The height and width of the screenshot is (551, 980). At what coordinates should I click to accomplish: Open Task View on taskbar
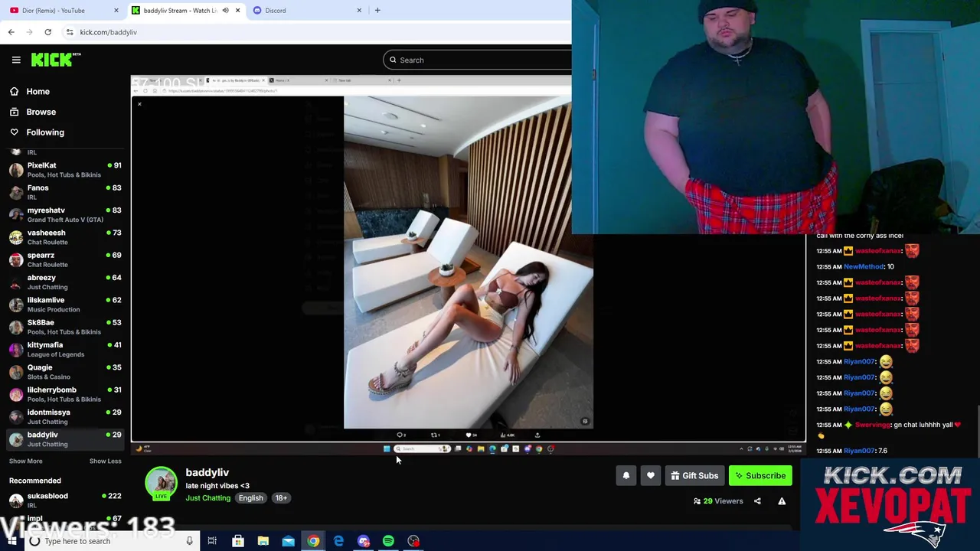(212, 541)
